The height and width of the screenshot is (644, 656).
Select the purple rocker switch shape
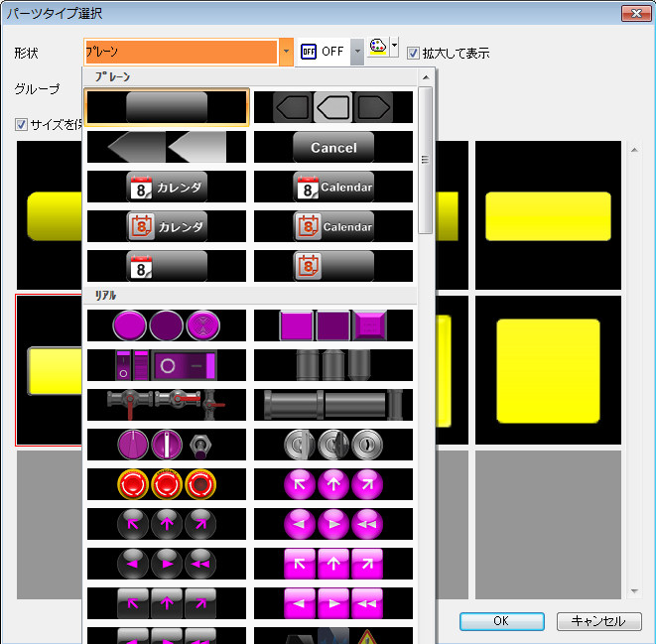[x=167, y=364]
